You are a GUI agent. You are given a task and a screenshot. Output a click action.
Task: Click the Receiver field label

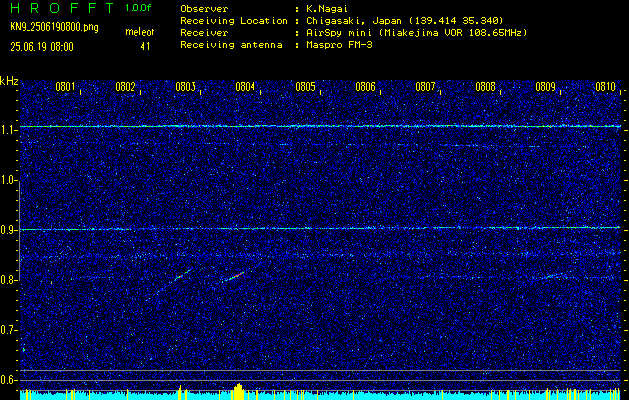pos(204,32)
